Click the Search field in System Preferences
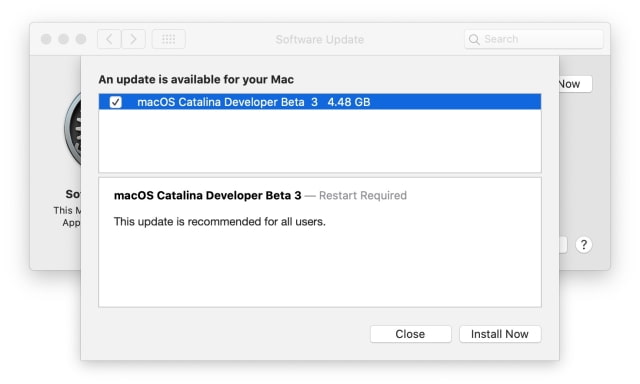 click(533, 39)
